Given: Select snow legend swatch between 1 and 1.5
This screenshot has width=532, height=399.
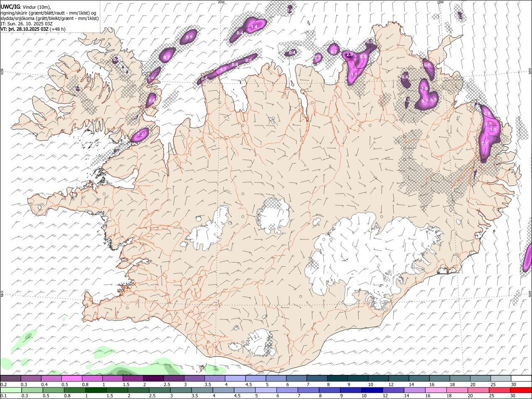Looking at the screenshot, I should (x=112, y=379).
